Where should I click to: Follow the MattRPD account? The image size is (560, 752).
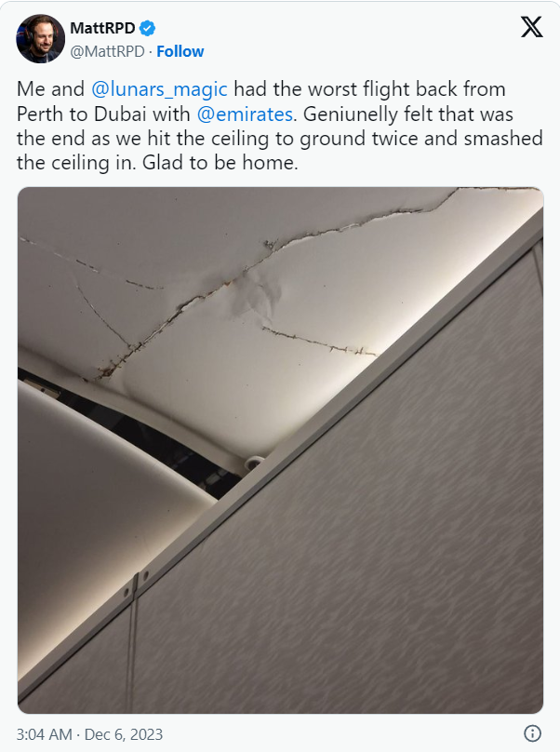point(180,51)
